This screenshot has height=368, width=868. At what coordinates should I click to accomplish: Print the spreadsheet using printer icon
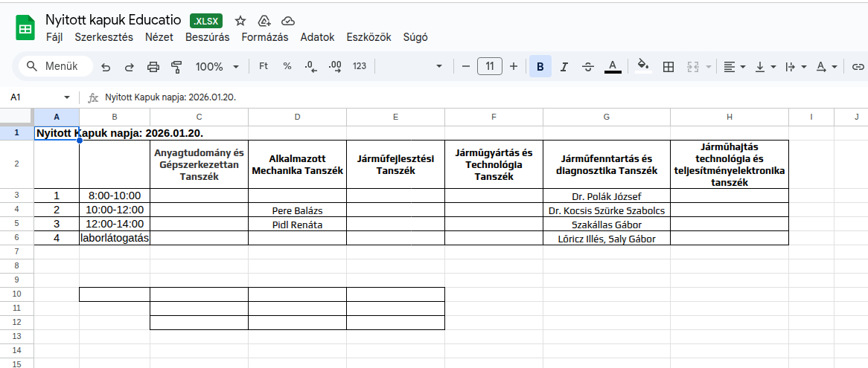[x=153, y=67]
